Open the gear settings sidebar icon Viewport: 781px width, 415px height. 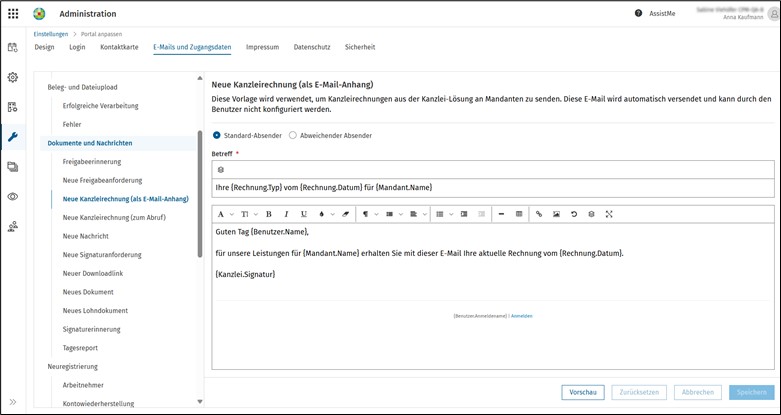coord(12,77)
